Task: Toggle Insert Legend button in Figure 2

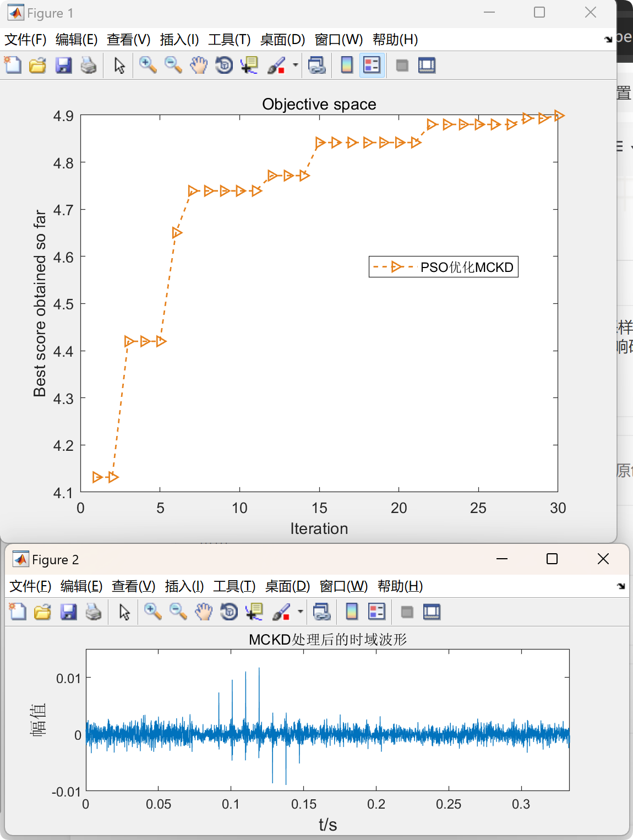Action: 377,612
